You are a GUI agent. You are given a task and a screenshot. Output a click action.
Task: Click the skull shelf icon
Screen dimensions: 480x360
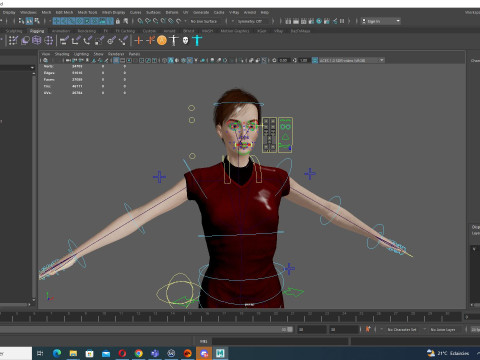click(x=186, y=41)
